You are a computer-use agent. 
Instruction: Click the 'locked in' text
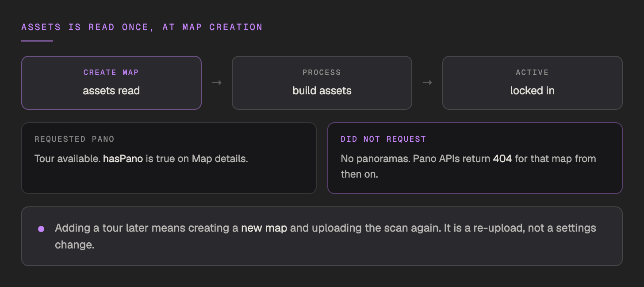[533, 91]
